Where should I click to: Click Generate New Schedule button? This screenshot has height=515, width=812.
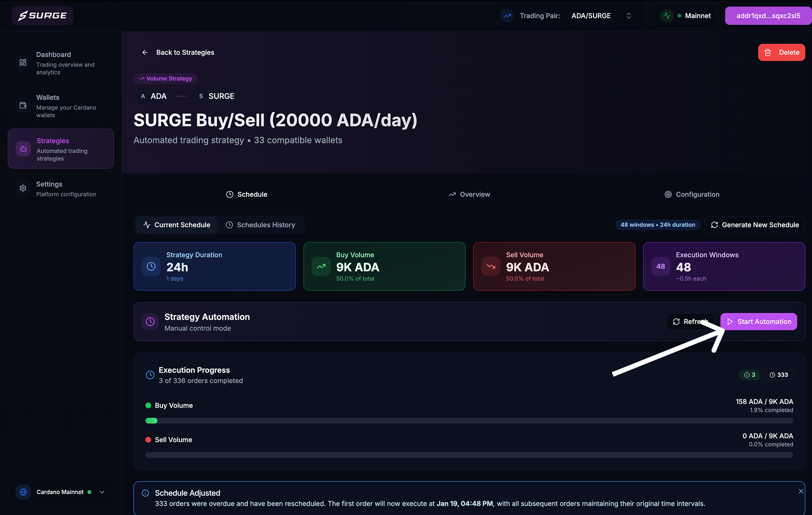(754, 225)
